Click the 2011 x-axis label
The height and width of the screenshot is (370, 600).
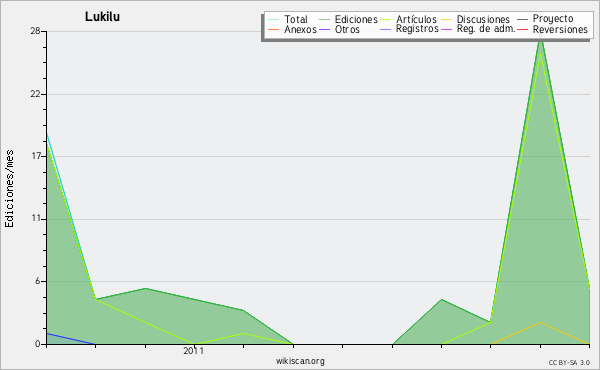193,351
